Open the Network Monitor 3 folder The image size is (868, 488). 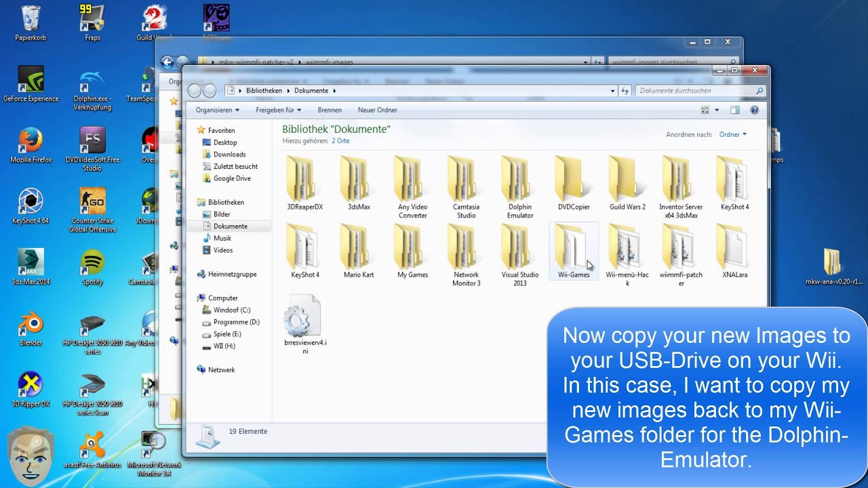[466, 255]
